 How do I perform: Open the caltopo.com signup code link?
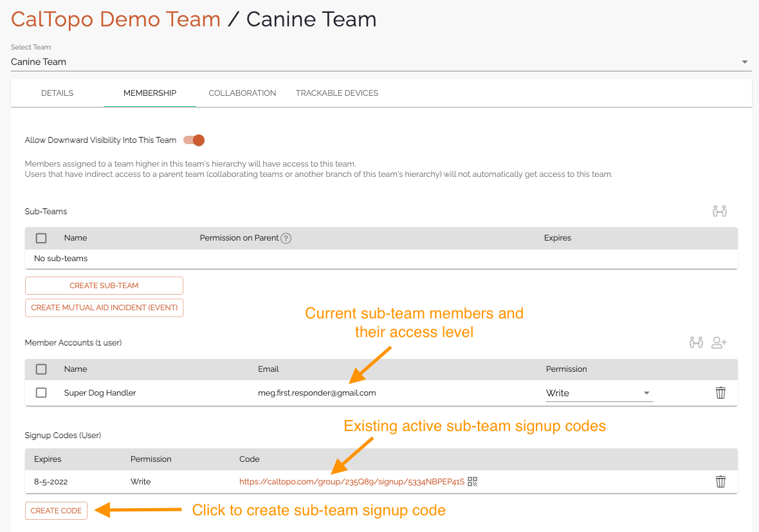(x=352, y=481)
